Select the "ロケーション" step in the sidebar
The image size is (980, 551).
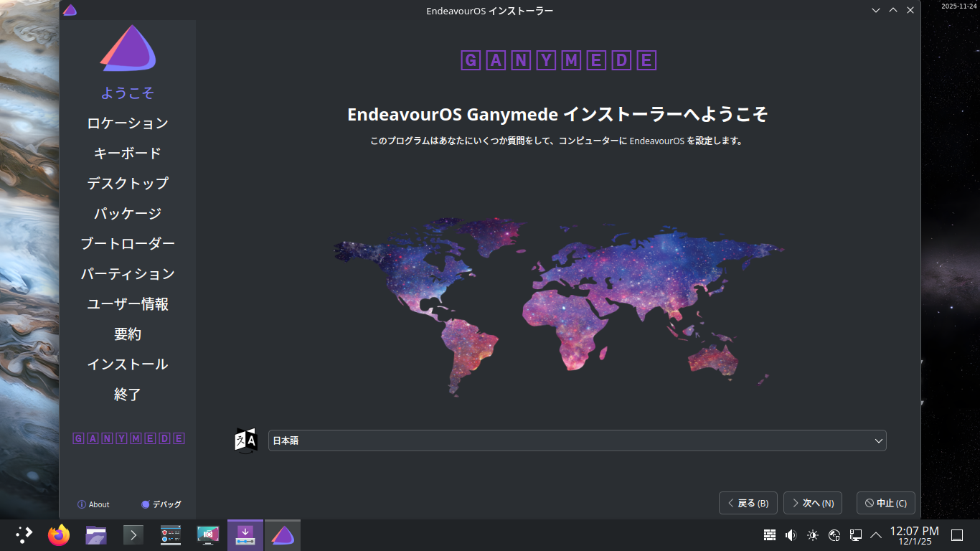[x=128, y=123]
